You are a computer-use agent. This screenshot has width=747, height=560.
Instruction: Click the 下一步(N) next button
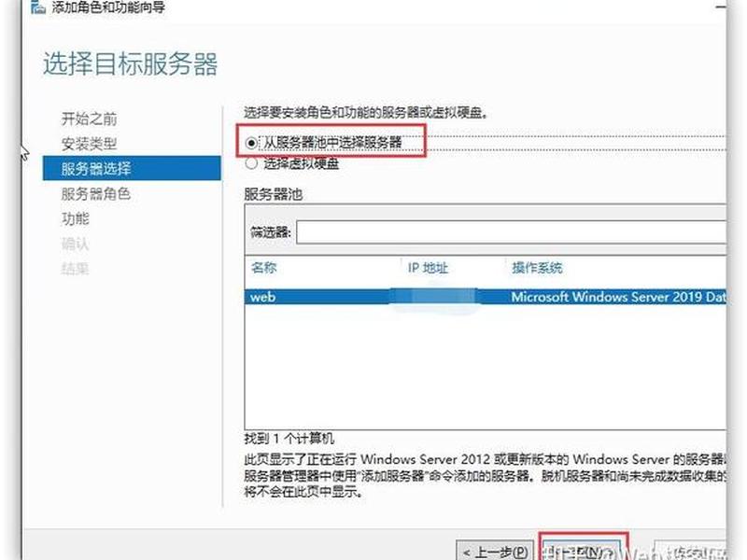click(583, 552)
